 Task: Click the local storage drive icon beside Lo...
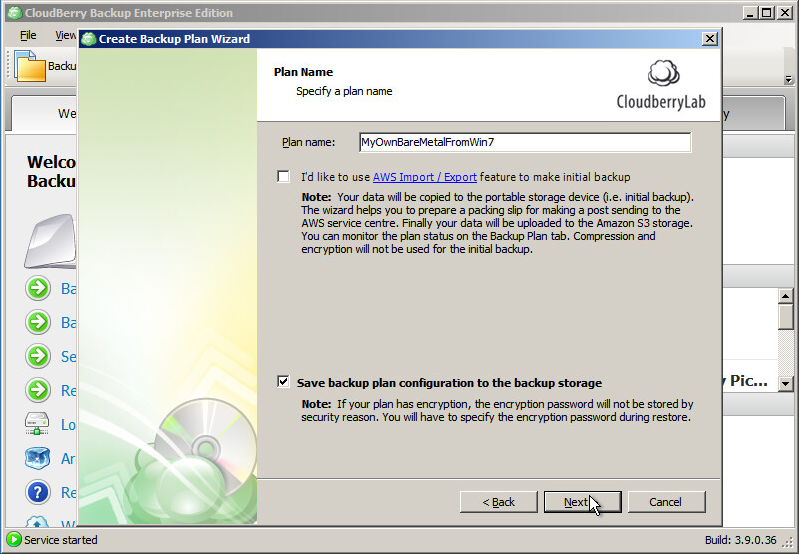37,424
